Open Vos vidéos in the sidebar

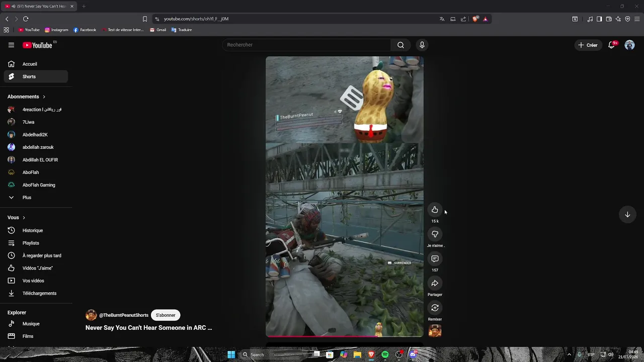click(x=36, y=281)
